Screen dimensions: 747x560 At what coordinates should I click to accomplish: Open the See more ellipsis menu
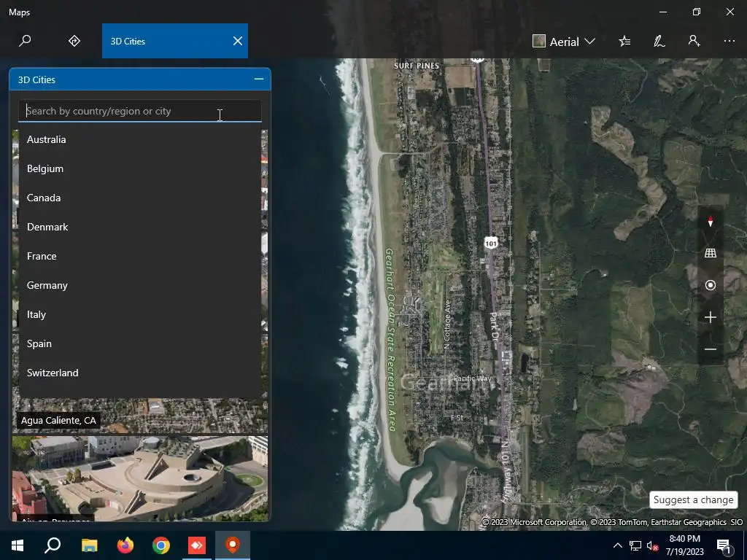click(729, 41)
